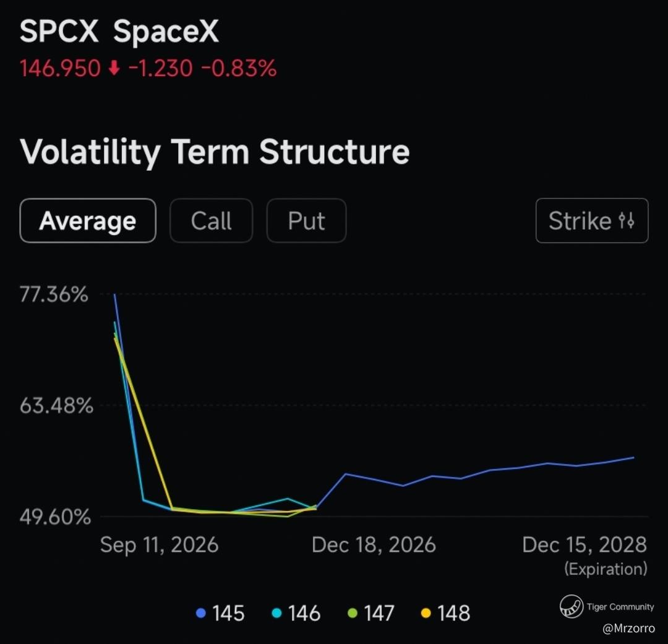This screenshot has width=668, height=644.
Task: Toggle the 147 strike legend dot
Action: pyautogui.click(x=353, y=613)
